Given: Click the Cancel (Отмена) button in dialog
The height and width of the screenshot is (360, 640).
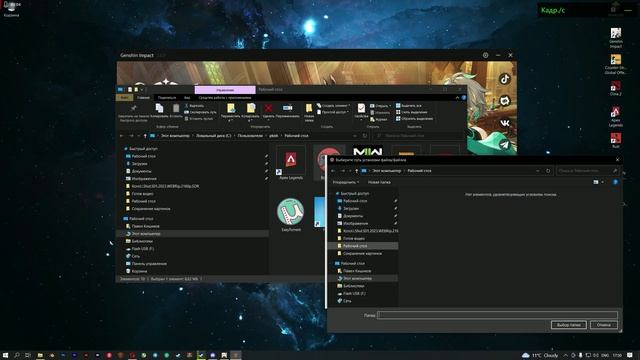Looking at the screenshot, I should click(x=604, y=325).
